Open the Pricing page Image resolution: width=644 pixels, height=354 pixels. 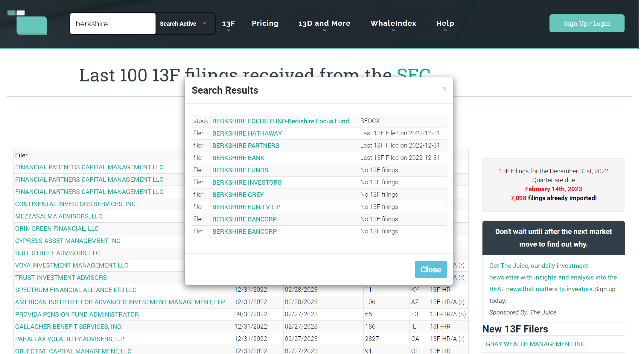[x=265, y=23]
